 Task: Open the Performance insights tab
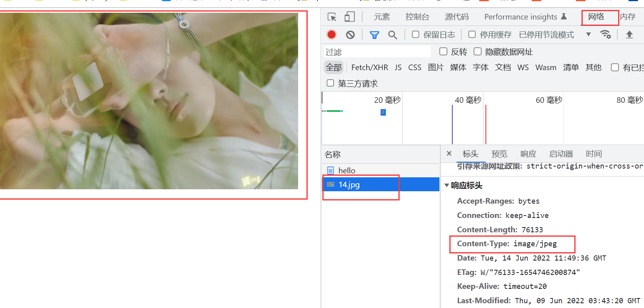click(521, 17)
